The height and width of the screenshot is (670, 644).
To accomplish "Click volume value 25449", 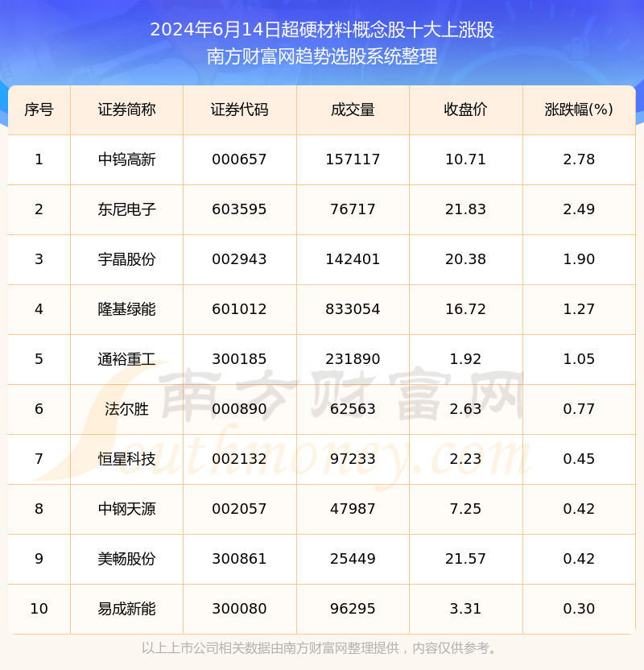I will 353,559.
